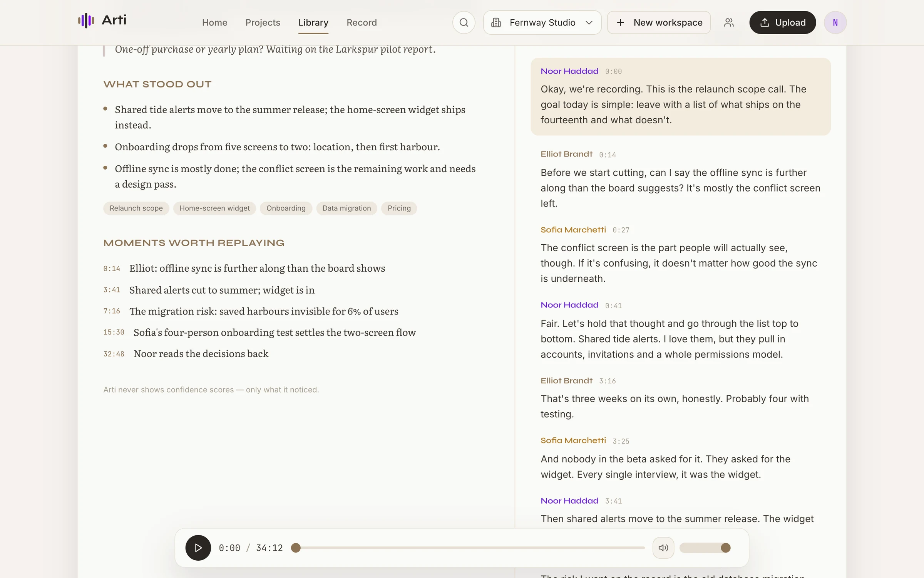
Task: Click Sofia Marchetti's 0:27 transcript timestamp
Action: [x=621, y=230]
